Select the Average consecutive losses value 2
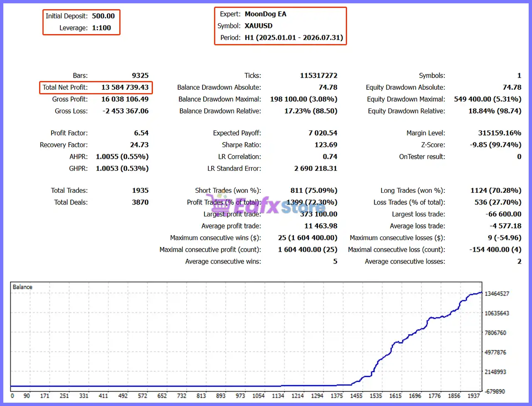Image resolution: width=532 pixels, height=406 pixels. (x=519, y=261)
